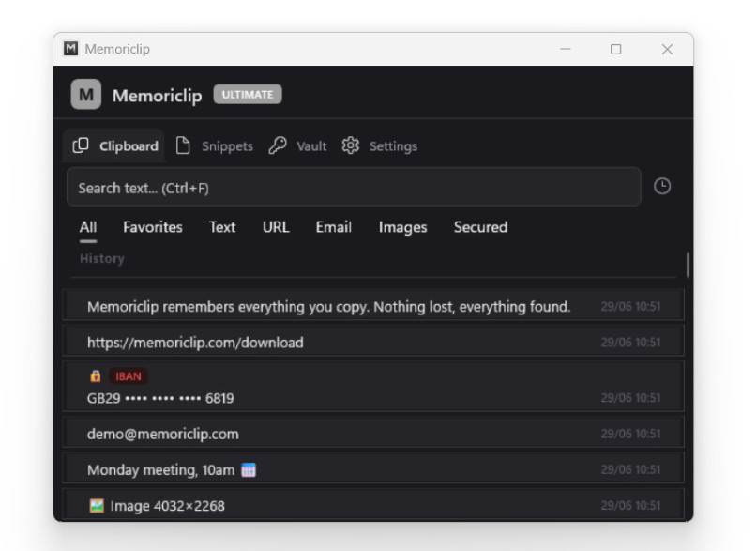Viewport: 756px width, 551px height.
Task: Filter by URL entries
Action: pyautogui.click(x=276, y=227)
